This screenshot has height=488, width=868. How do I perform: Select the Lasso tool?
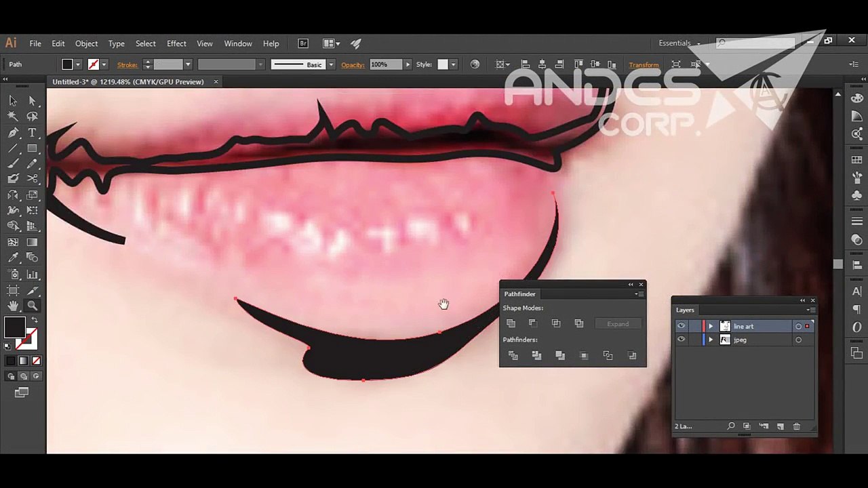click(x=32, y=117)
